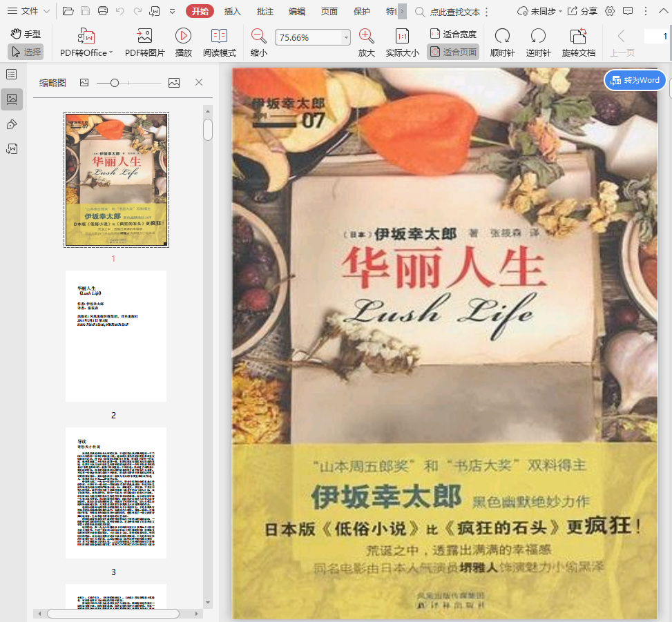Image resolution: width=672 pixels, height=622 pixels.
Task: Select page 1 thumbnail
Action: pyautogui.click(x=116, y=179)
